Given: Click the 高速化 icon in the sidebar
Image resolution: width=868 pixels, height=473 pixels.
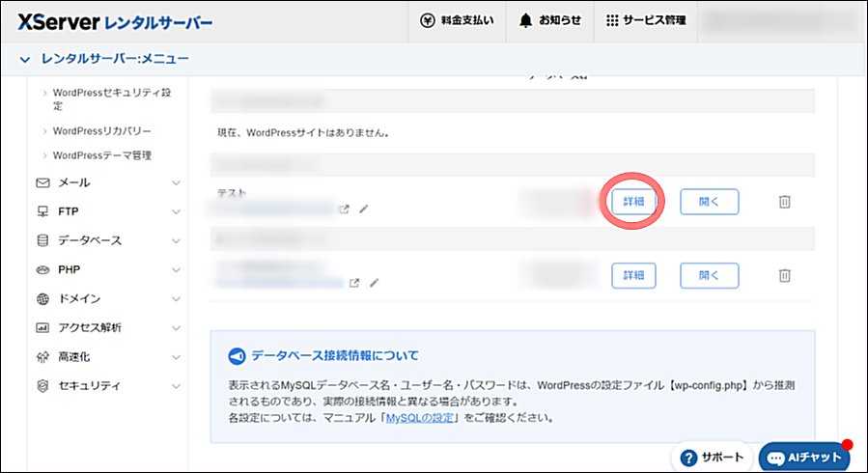Looking at the screenshot, I should pos(42,357).
